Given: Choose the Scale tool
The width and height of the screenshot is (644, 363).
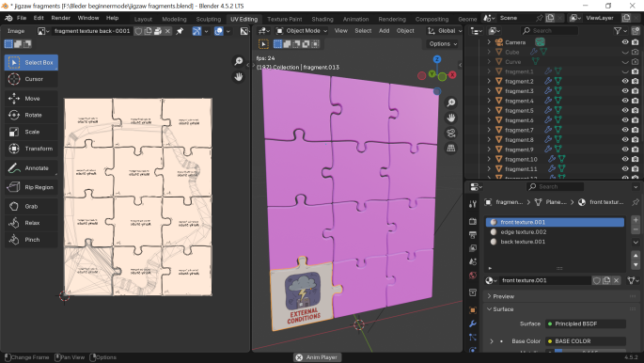Looking at the screenshot, I should 31,132.
